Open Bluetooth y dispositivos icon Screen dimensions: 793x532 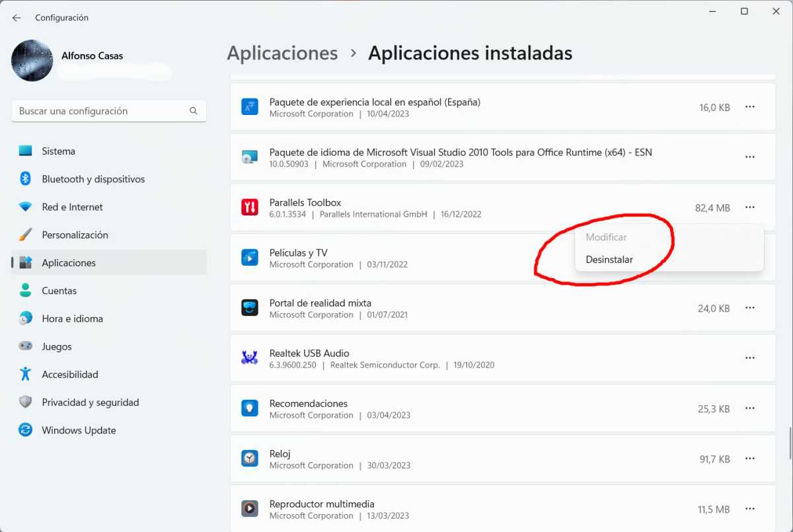coord(26,179)
